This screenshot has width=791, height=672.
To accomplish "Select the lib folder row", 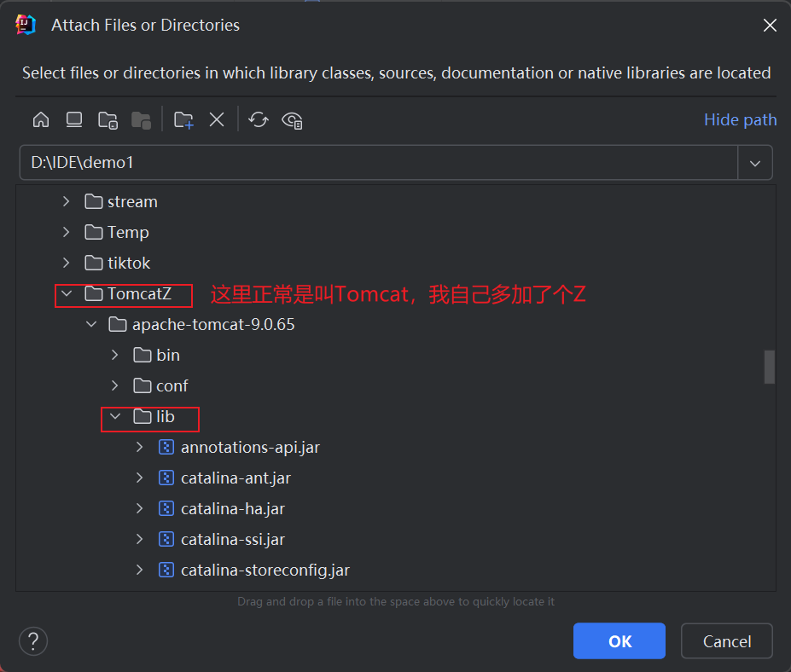I will [396, 417].
